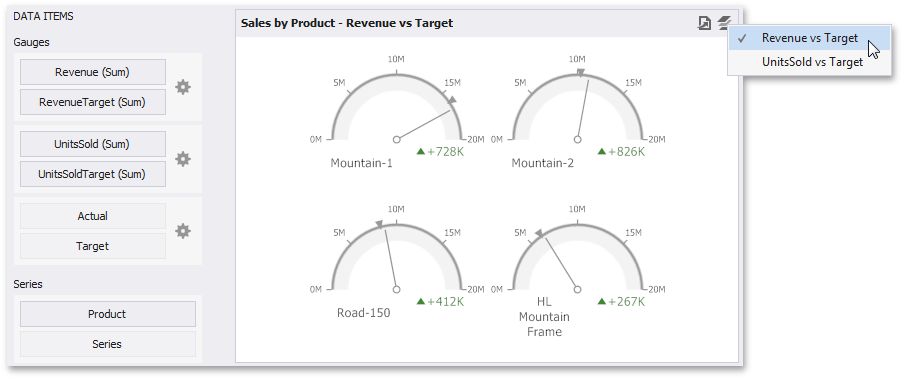Screen dimensions: 905x381
Task: Select UnitsSoldTarget (Sum) data item
Action: [x=93, y=174]
